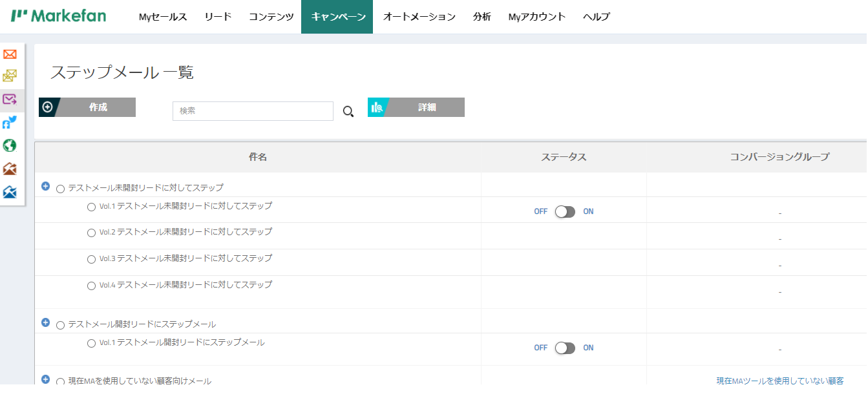Viewport: 868px width, 398px height.
Task: Click the Markefan logo
Action: (59, 16)
